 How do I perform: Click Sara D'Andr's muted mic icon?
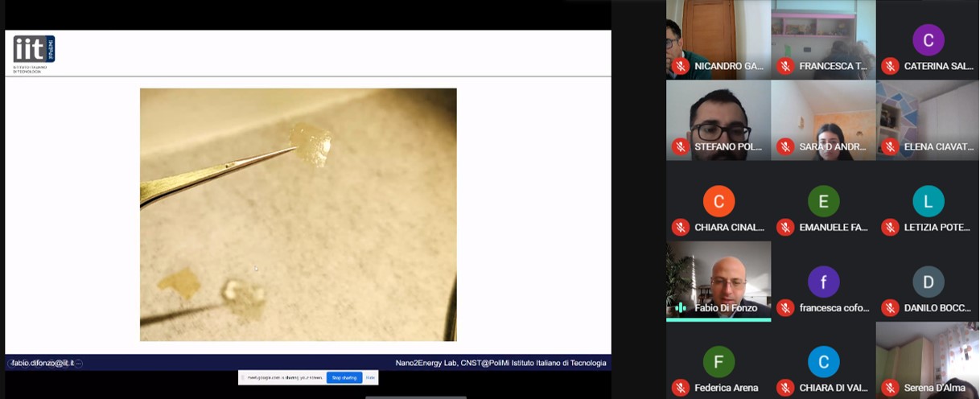click(x=785, y=146)
